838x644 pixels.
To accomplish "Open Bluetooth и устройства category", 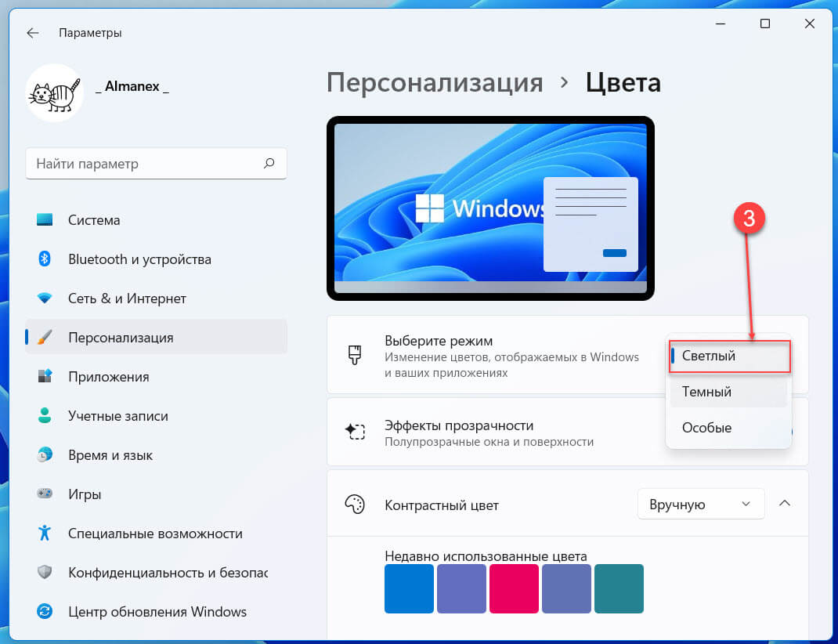I will [156, 259].
